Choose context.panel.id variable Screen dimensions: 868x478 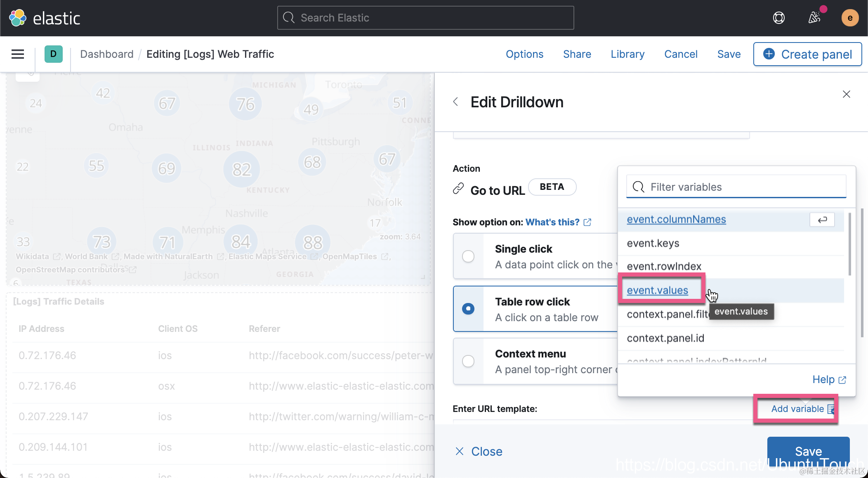pos(665,338)
